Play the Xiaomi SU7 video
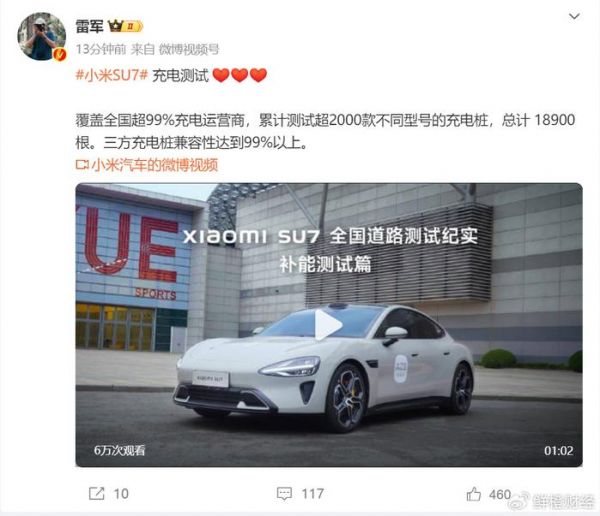This screenshot has height=516, width=600. click(x=328, y=325)
